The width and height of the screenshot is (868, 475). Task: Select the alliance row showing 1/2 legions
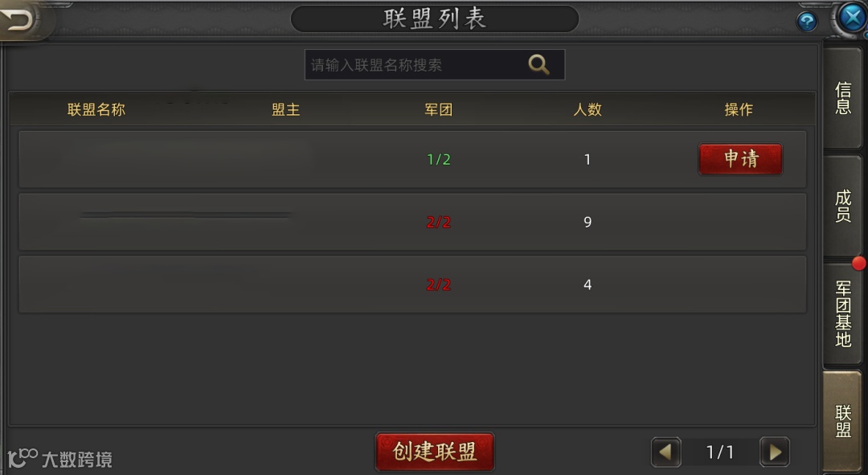412,159
